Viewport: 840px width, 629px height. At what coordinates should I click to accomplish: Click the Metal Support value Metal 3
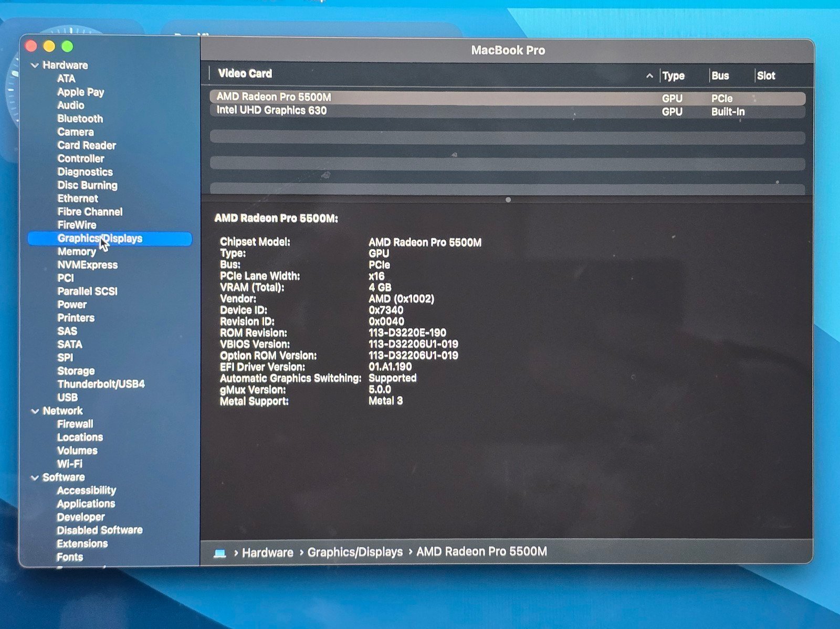[x=386, y=401]
